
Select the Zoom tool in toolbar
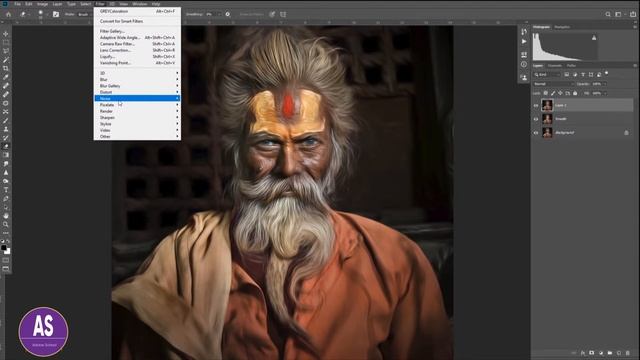click(x=6, y=224)
